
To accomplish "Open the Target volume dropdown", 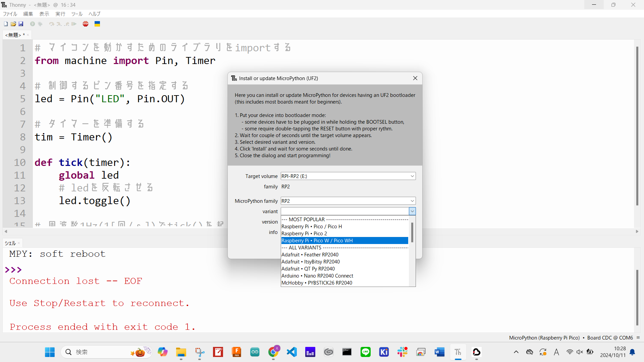I will click(x=412, y=176).
